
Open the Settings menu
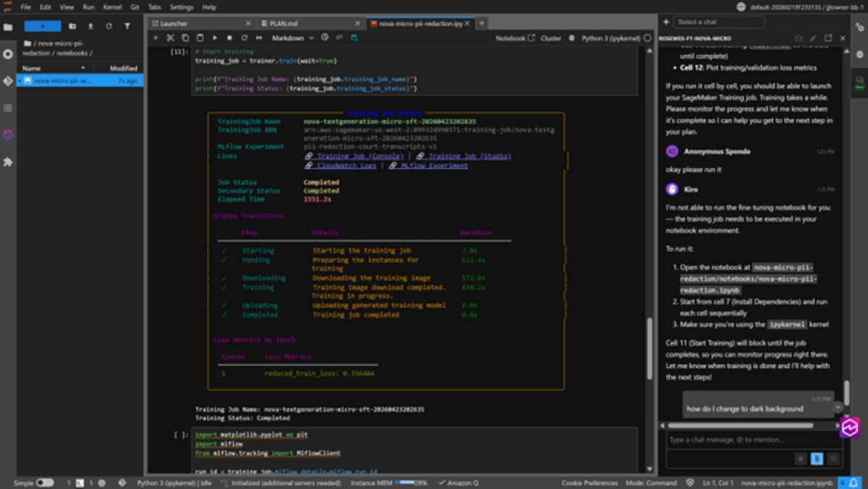tap(182, 7)
